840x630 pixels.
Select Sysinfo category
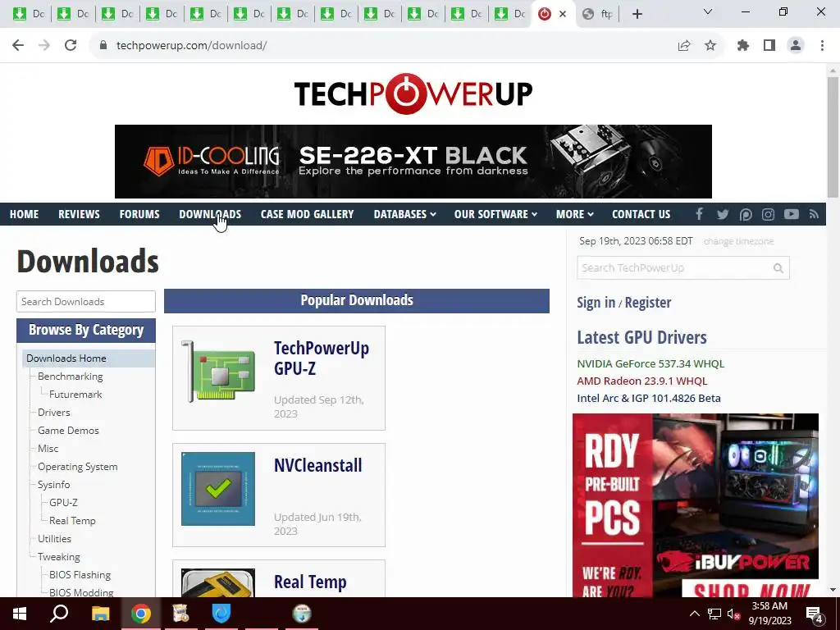pyautogui.click(x=53, y=485)
